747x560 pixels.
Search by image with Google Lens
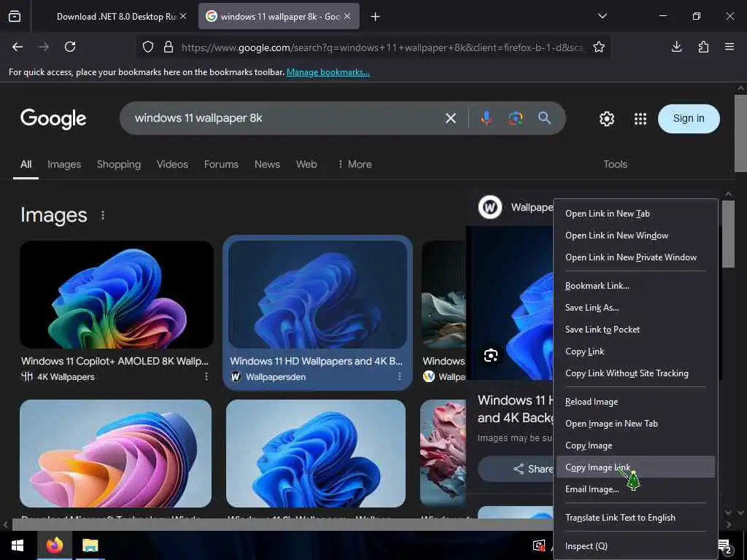[x=516, y=118]
